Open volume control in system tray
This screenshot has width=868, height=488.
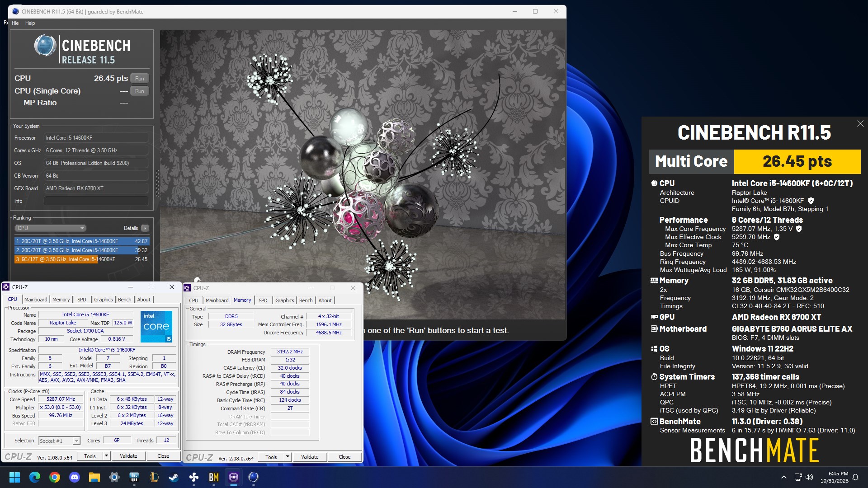[809, 477]
